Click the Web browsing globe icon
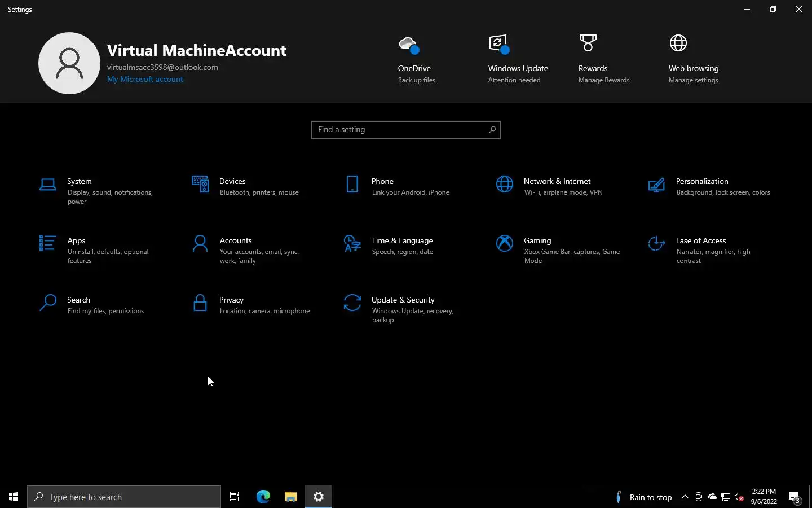 coord(678,43)
